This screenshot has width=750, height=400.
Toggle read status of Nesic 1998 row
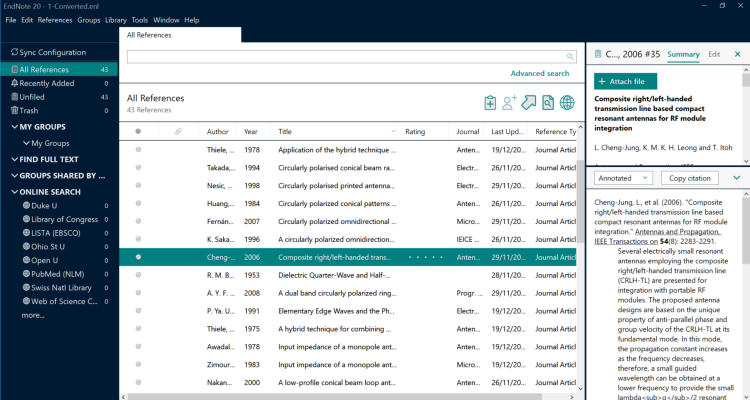coord(138,186)
